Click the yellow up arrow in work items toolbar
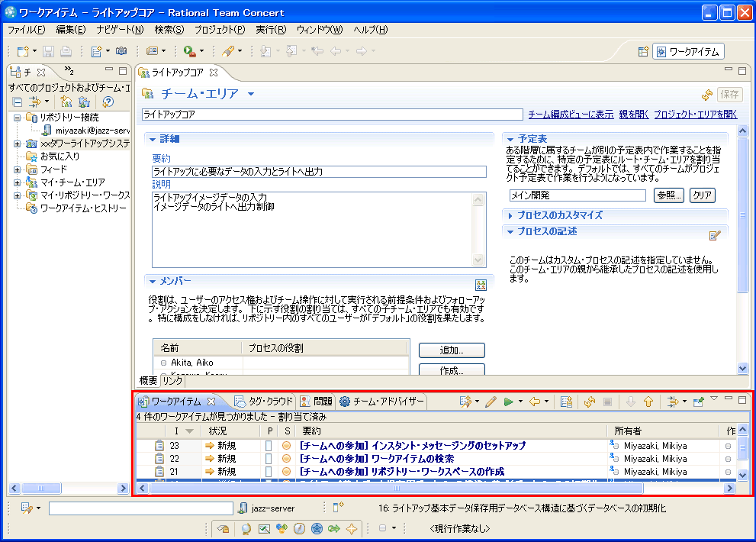The image size is (756, 542). (x=648, y=402)
